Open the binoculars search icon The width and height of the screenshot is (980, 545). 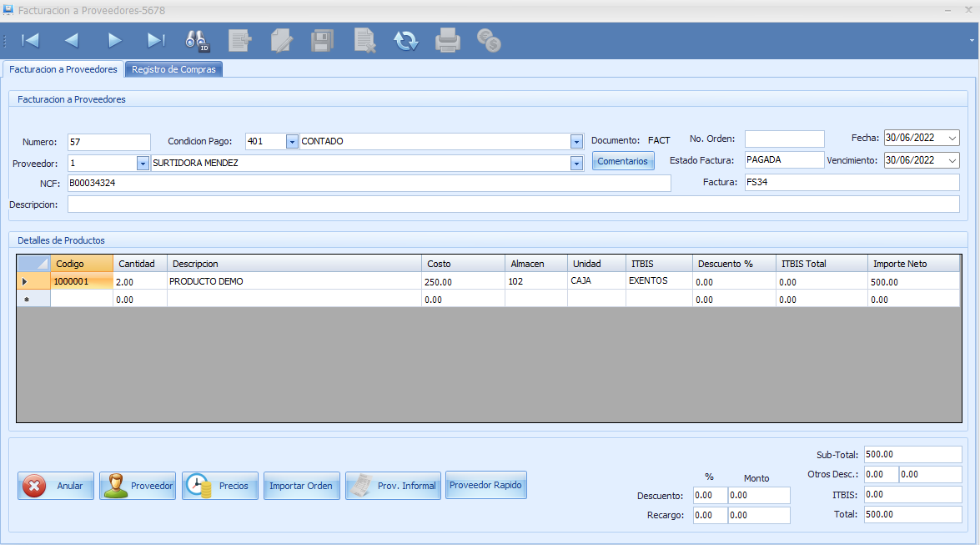pos(198,40)
